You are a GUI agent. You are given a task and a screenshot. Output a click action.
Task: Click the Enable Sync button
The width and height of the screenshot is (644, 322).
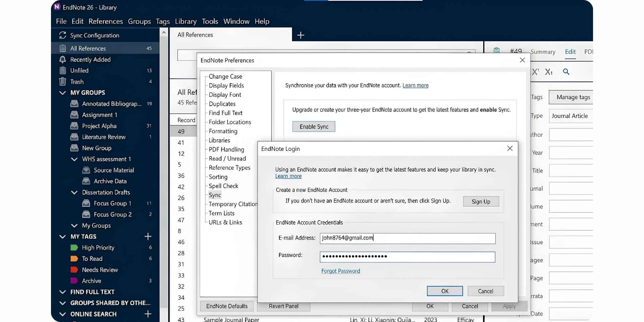314,126
